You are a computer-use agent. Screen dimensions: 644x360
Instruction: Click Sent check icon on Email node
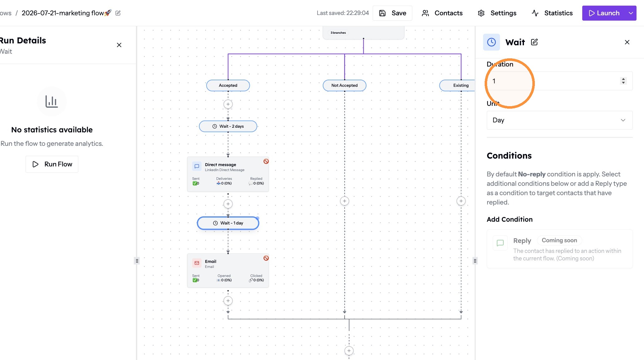click(x=195, y=280)
